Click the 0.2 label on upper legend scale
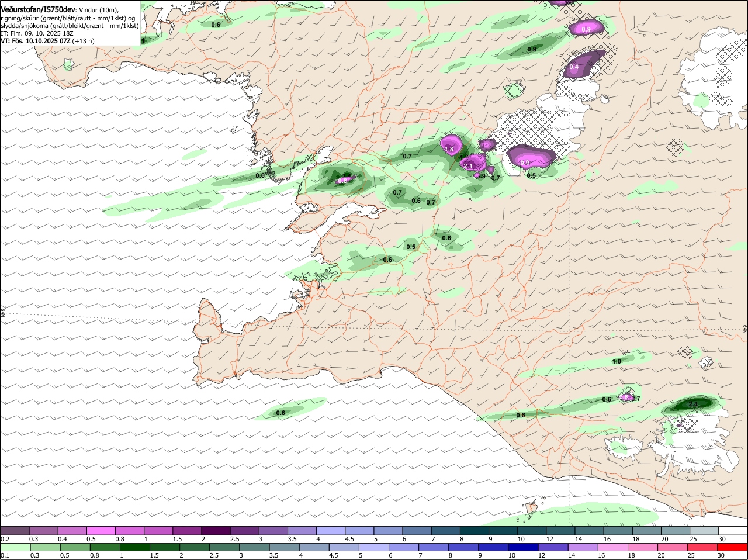 (x=5, y=538)
